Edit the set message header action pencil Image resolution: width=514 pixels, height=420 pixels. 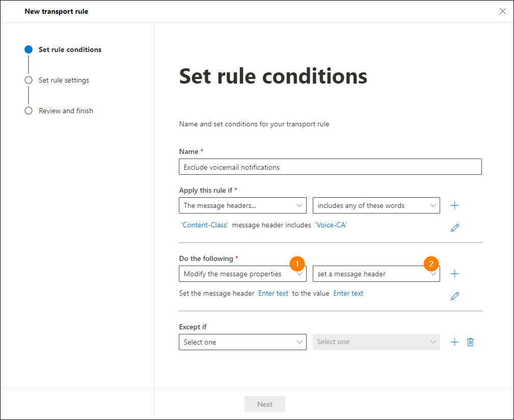tap(455, 296)
